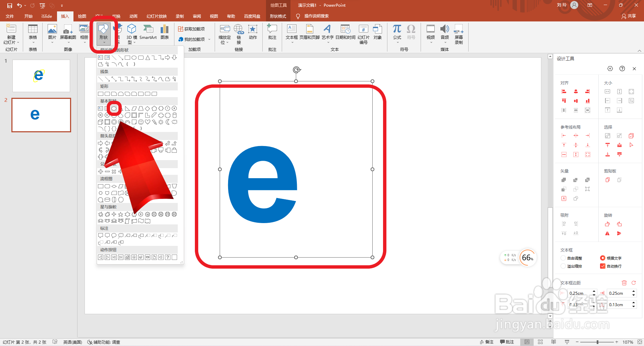
Task: Click the 动作 action icon
Action: [x=253, y=32]
